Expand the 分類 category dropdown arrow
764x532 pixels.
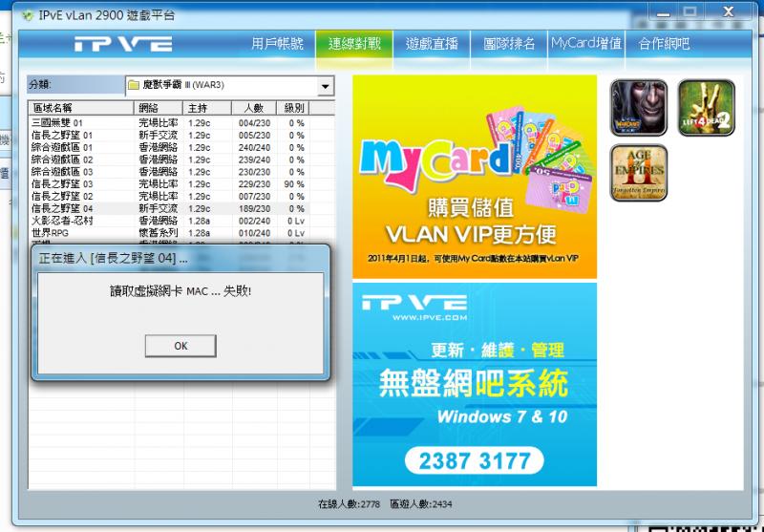pyautogui.click(x=325, y=87)
